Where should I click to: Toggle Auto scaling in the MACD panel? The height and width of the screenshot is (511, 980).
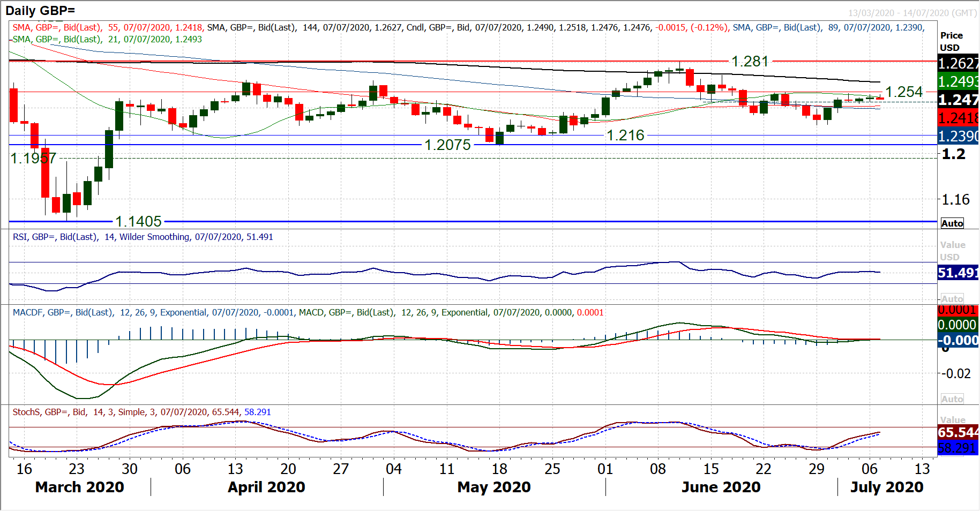952,399
